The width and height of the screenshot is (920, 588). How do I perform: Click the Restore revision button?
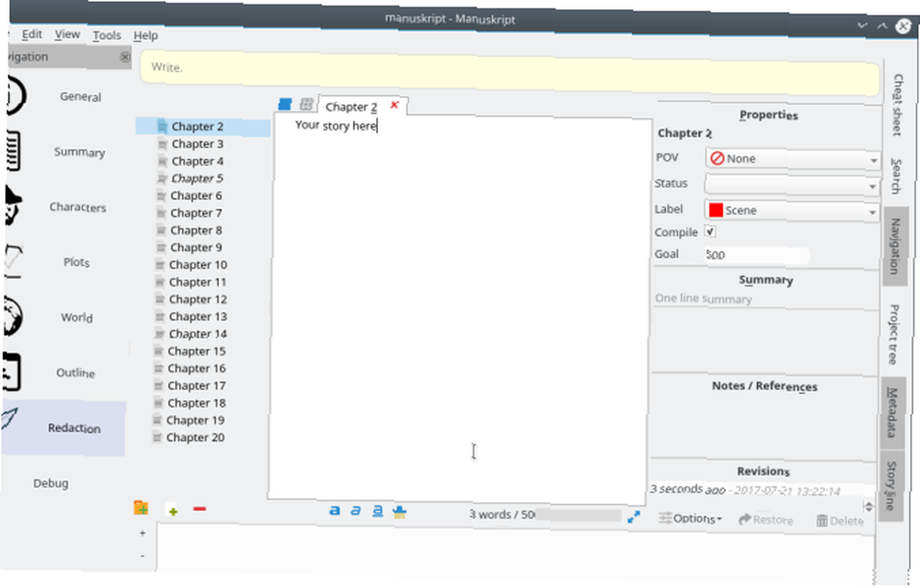point(765,520)
